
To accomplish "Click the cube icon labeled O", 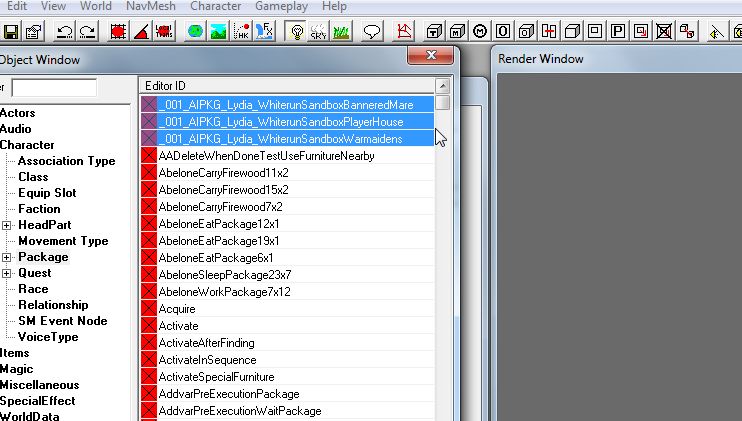I will pyautogui.click(x=526, y=32).
